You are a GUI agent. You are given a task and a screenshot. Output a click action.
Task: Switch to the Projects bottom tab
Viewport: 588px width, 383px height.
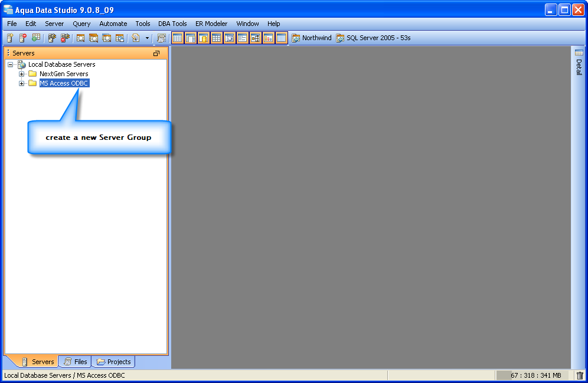point(113,362)
